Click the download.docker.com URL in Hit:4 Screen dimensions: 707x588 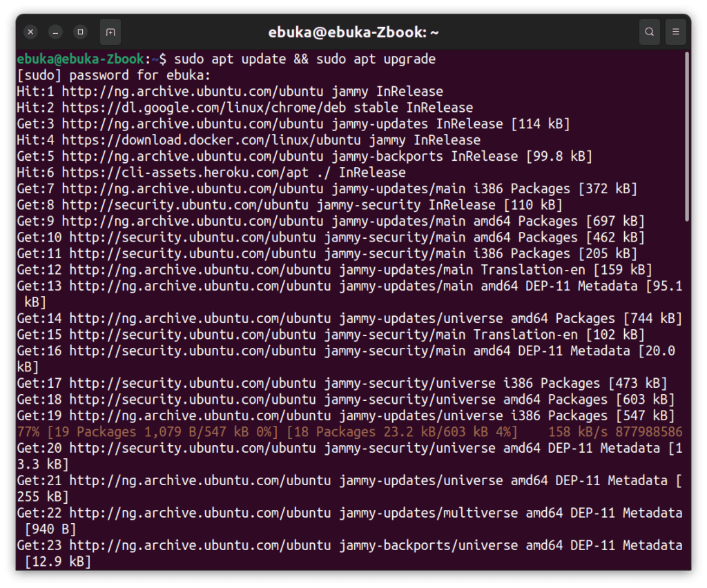pos(211,140)
